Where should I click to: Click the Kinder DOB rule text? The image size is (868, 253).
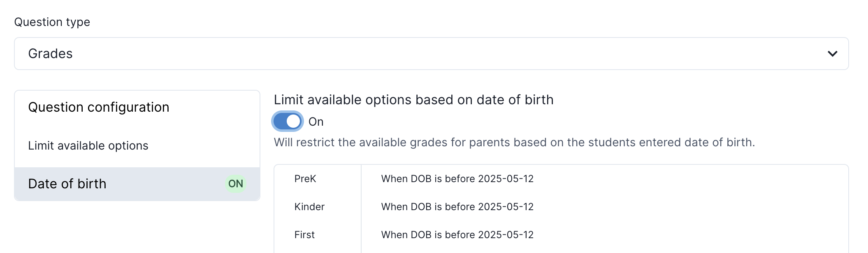tap(457, 207)
